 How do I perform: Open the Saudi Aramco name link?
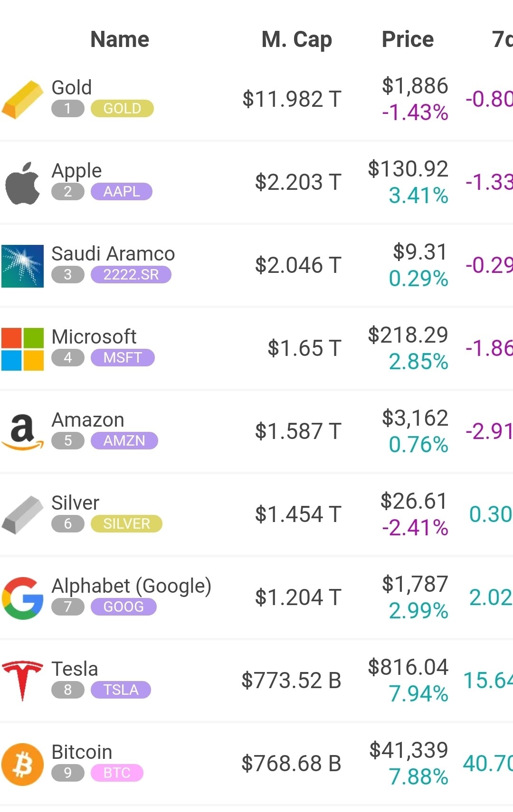click(113, 253)
